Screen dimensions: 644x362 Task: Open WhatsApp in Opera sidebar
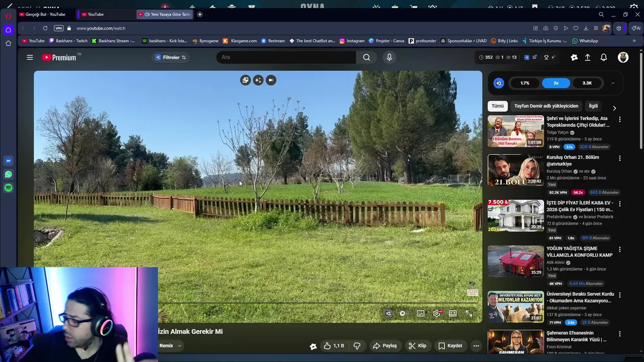pos(8,174)
